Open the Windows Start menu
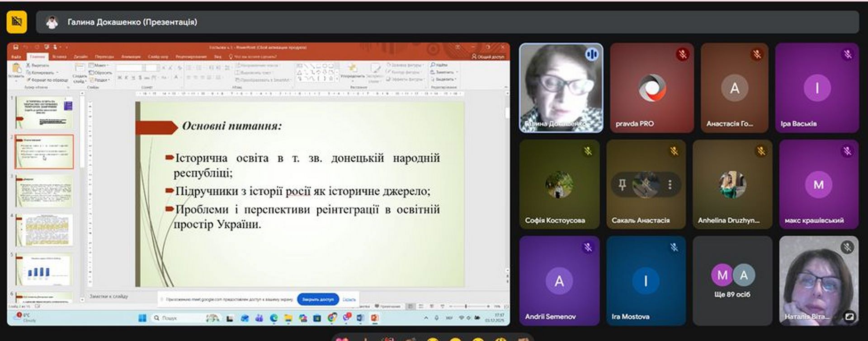 tap(142, 318)
